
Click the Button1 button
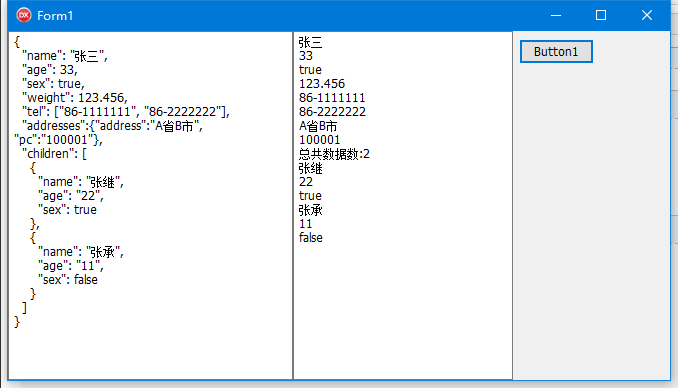tap(556, 51)
